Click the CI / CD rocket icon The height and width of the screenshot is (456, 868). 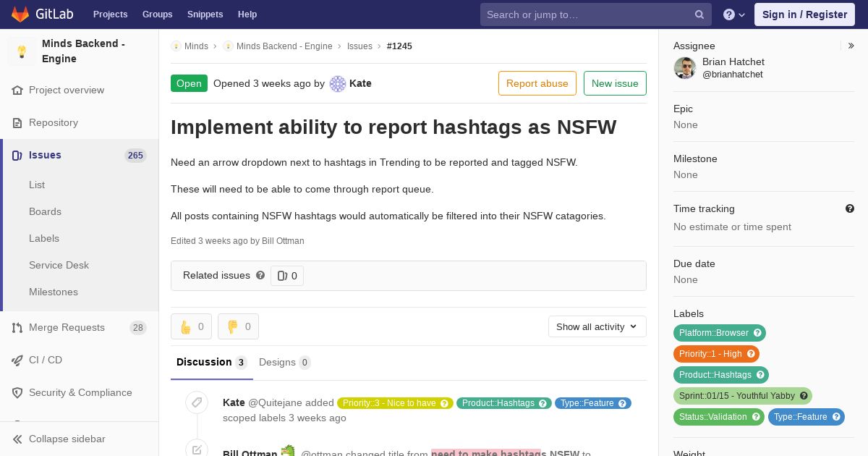pos(17,360)
